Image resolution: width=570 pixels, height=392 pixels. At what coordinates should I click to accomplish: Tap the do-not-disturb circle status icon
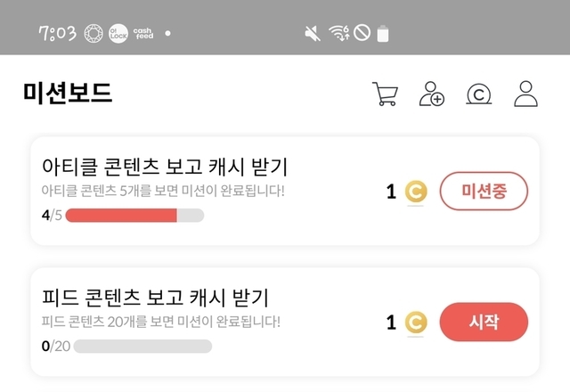[361, 34]
